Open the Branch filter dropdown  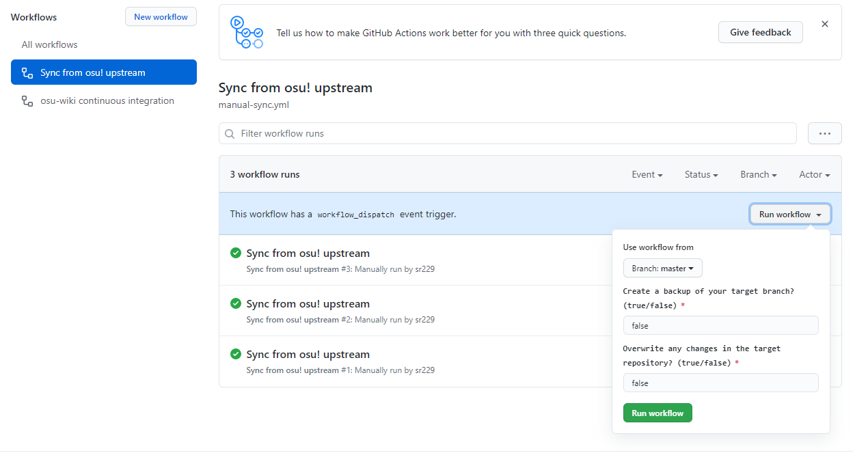(759, 174)
